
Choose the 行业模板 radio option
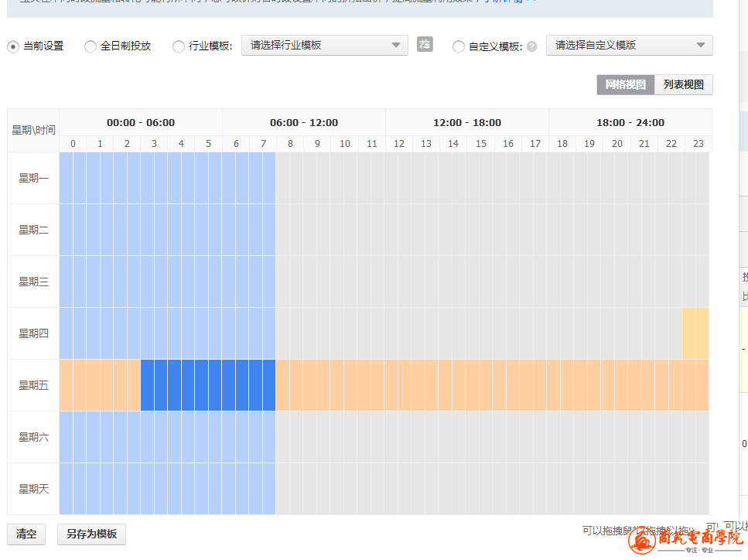coord(179,46)
